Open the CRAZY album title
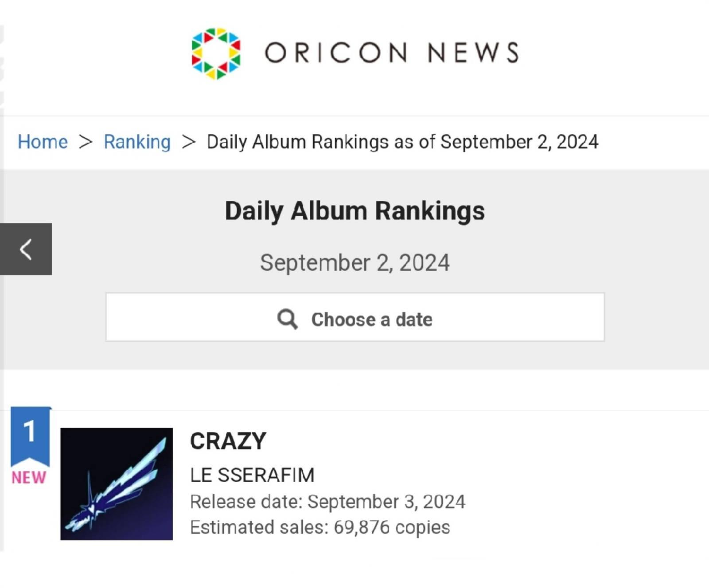Screen dimensions: 709x588 click(228, 441)
